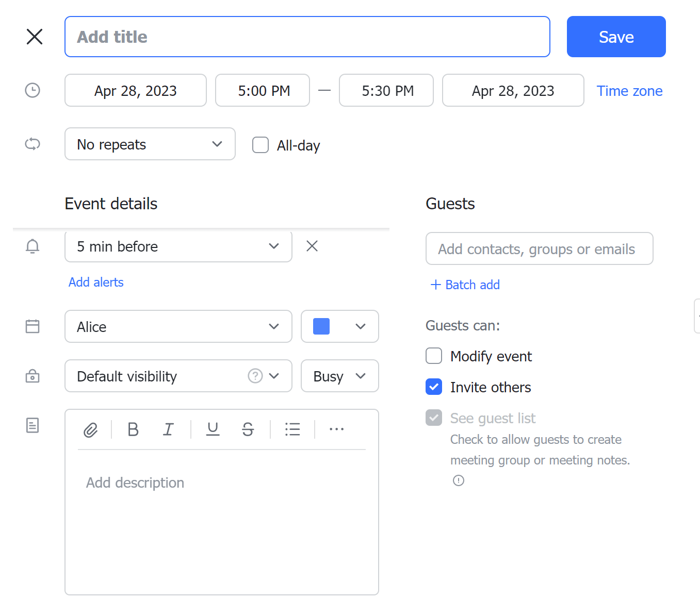Open the Busy status dropdown
This screenshot has width=700, height=599.
point(339,376)
